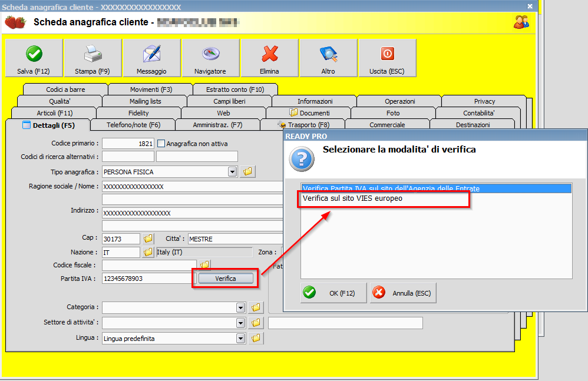The width and height of the screenshot is (588, 381).
Task: Click the Verifica button beside Partita IVA
Action: coord(226,279)
